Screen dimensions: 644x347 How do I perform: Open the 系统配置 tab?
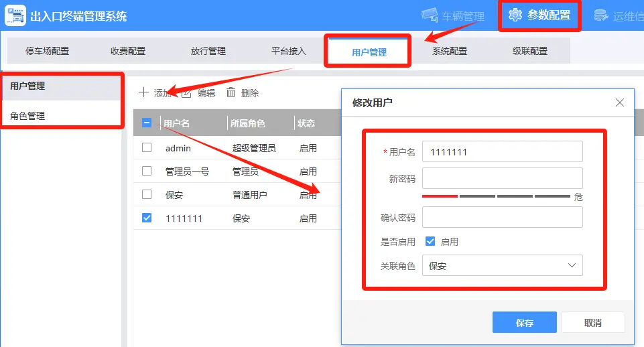(450, 51)
